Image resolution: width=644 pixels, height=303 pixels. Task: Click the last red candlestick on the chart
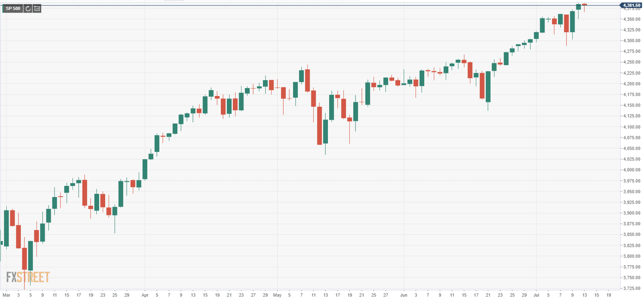[x=584, y=5]
